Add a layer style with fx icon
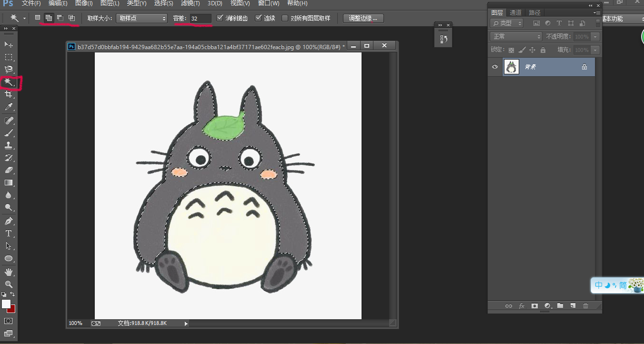Image resolution: width=644 pixels, height=344 pixels. [522, 306]
